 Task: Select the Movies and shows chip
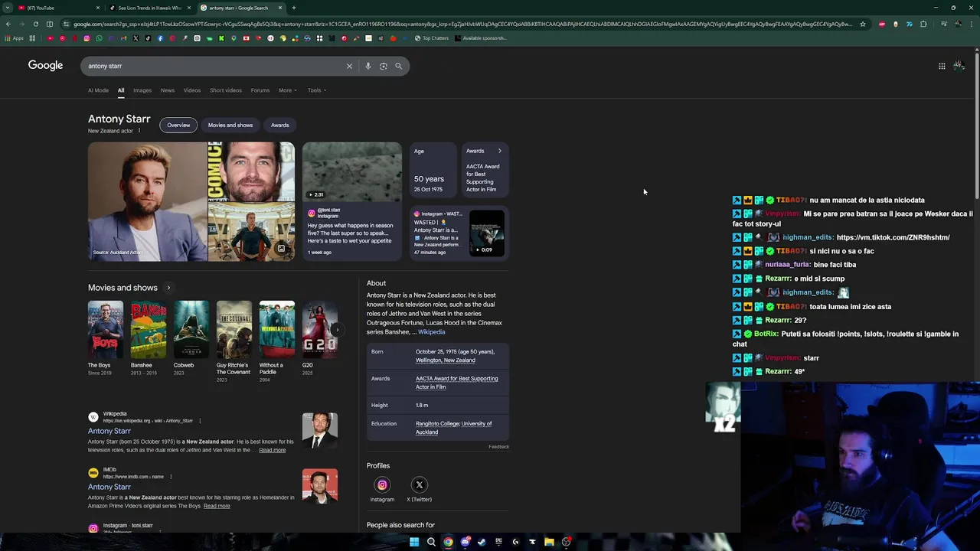tap(230, 125)
